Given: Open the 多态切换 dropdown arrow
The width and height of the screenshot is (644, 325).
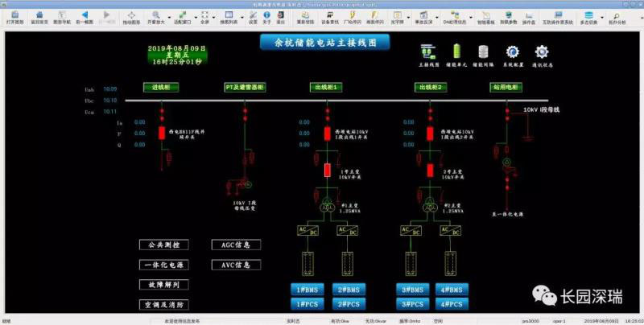Looking at the screenshot, I should click(599, 16).
